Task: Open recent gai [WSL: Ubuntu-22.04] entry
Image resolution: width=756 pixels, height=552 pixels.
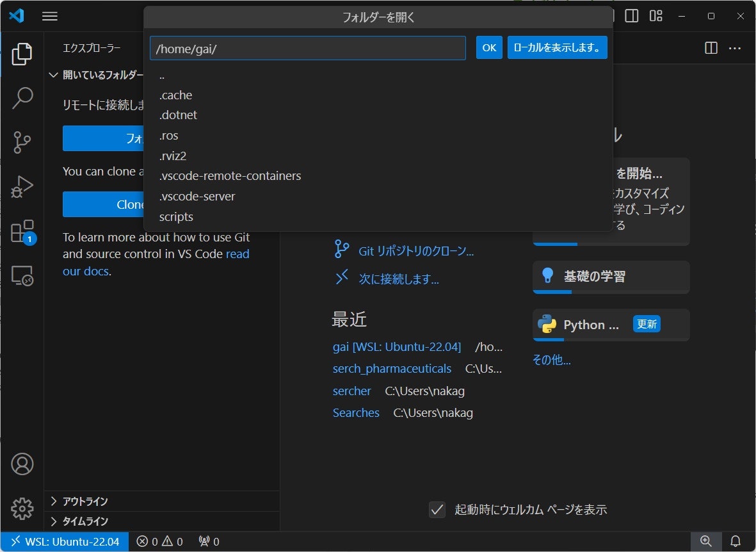Action: coord(397,347)
